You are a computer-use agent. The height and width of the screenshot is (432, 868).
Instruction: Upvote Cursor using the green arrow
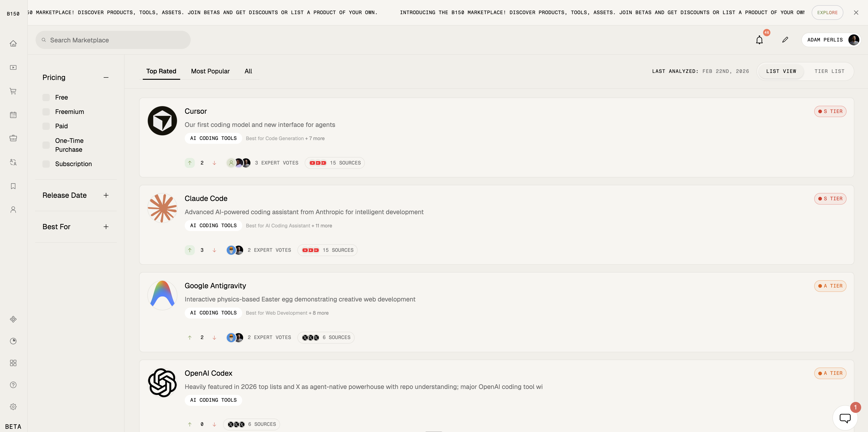tap(190, 163)
